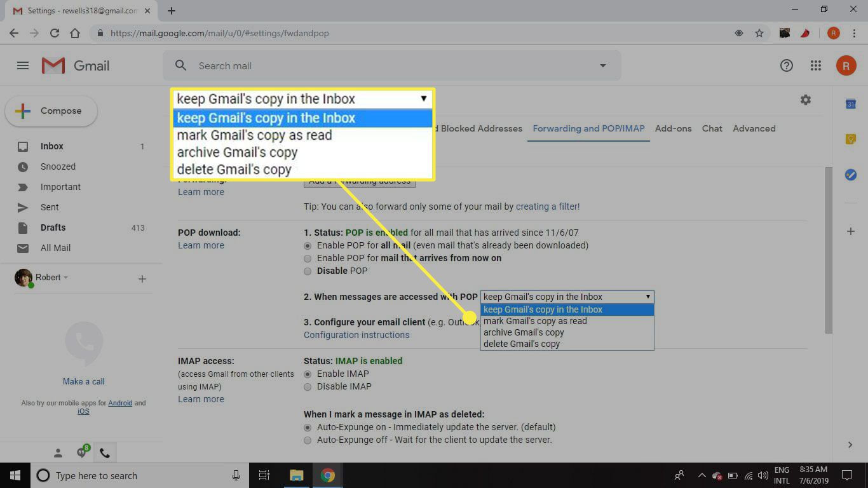
Task: Choose Auto-Expunge off radio option
Action: pos(308,440)
